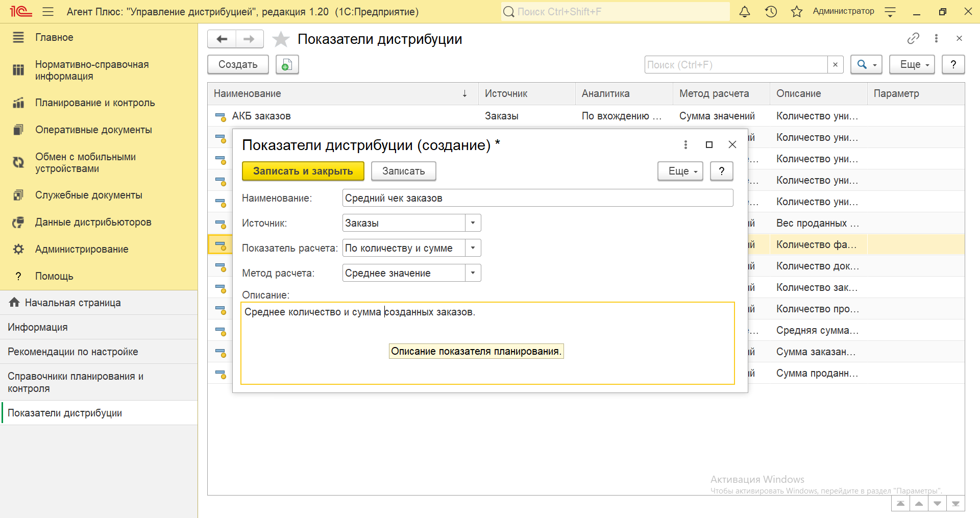Screen dimensions: 980x518
Task: Edit the Наименование field
Action: point(537,198)
